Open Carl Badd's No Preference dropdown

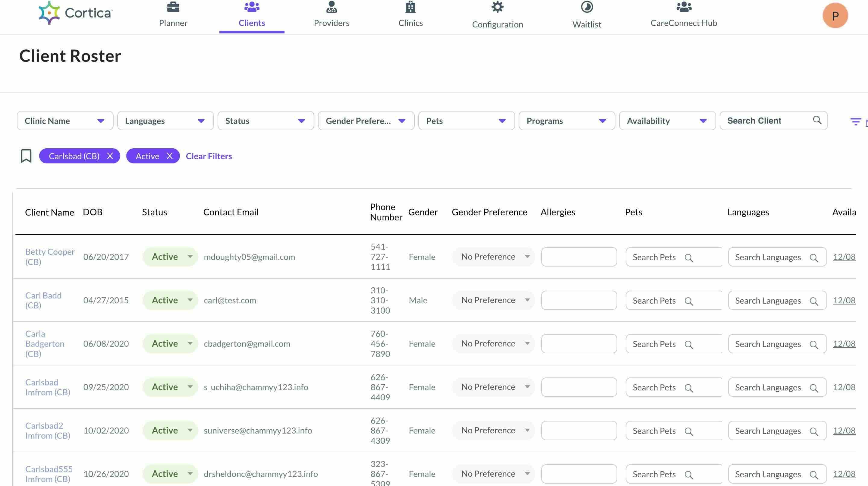click(494, 300)
